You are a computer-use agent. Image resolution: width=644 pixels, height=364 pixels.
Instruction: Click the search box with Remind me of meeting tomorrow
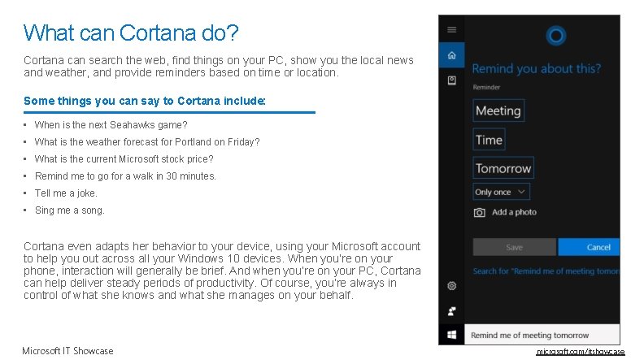(x=542, y=335)
